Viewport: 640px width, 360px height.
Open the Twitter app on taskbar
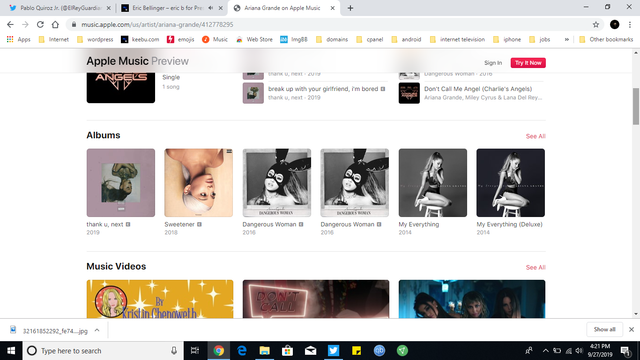point(333,351)
